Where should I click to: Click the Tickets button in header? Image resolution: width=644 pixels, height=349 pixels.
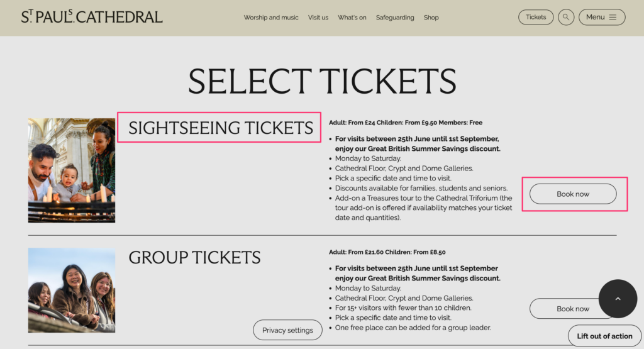pos(536,17)
